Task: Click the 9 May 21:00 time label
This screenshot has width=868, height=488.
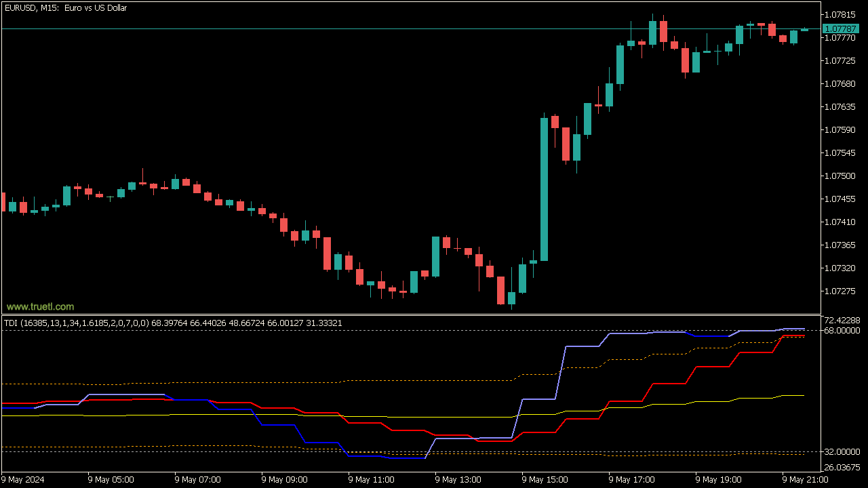Action: [805, 480]
